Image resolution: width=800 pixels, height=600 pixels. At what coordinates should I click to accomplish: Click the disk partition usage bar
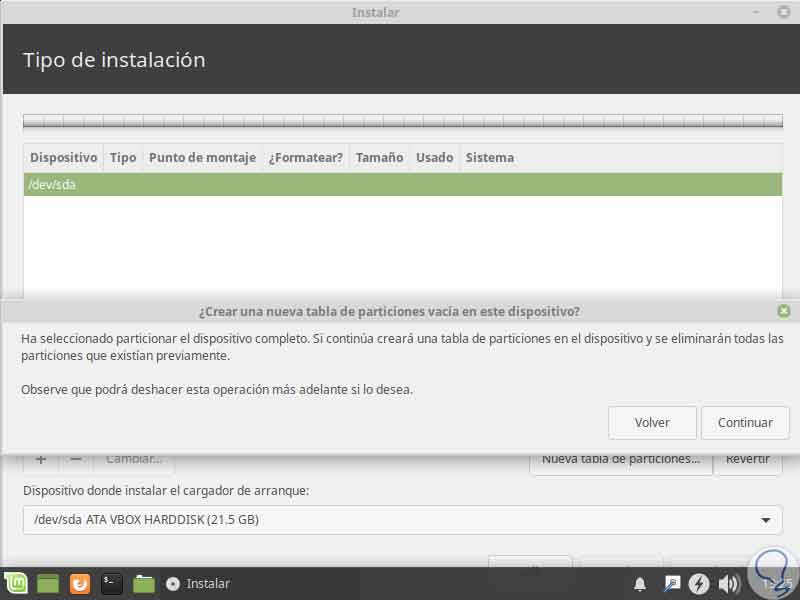pyautogui.click(x=403, y=121)
